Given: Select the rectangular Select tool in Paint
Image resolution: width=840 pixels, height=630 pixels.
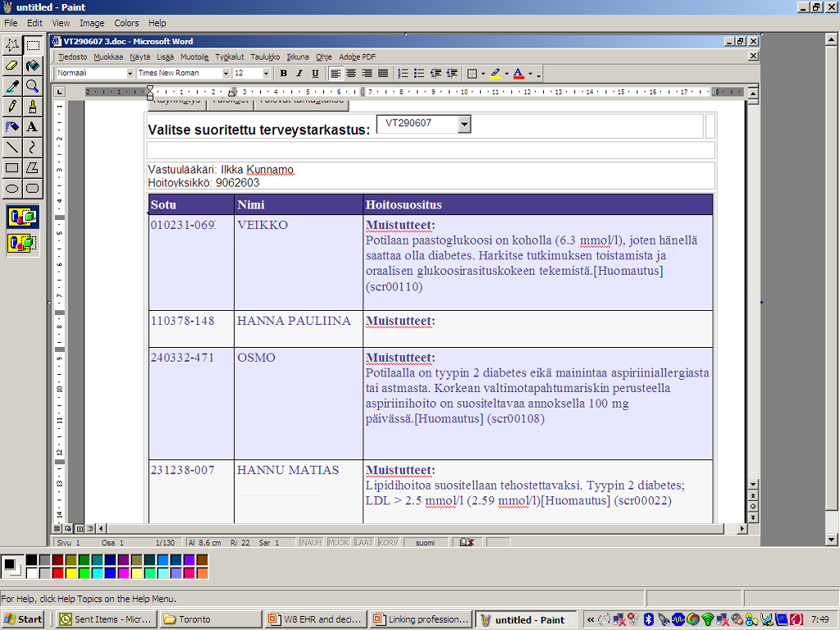Looking at the screenshot, I should [x=33, y=45].
